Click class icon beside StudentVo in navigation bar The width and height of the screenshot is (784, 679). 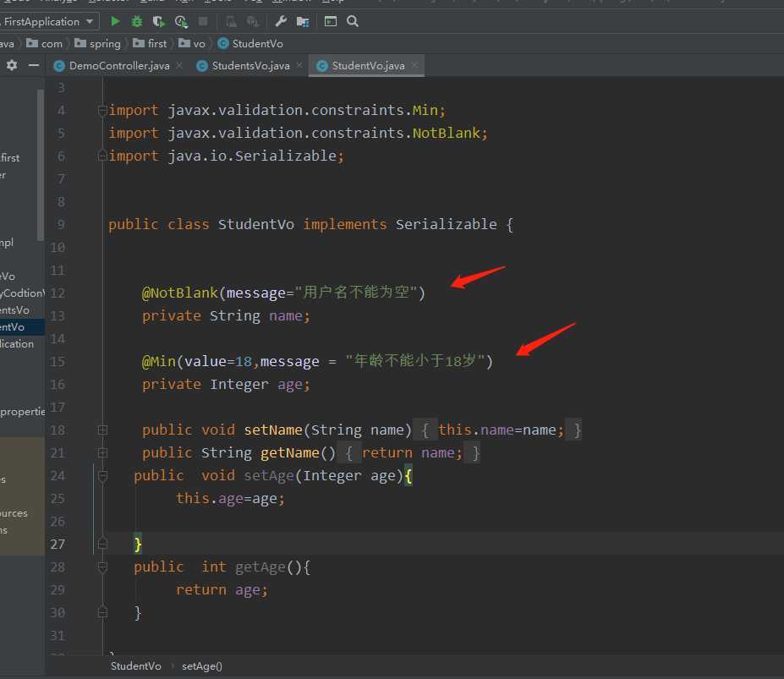click(223, 43)
